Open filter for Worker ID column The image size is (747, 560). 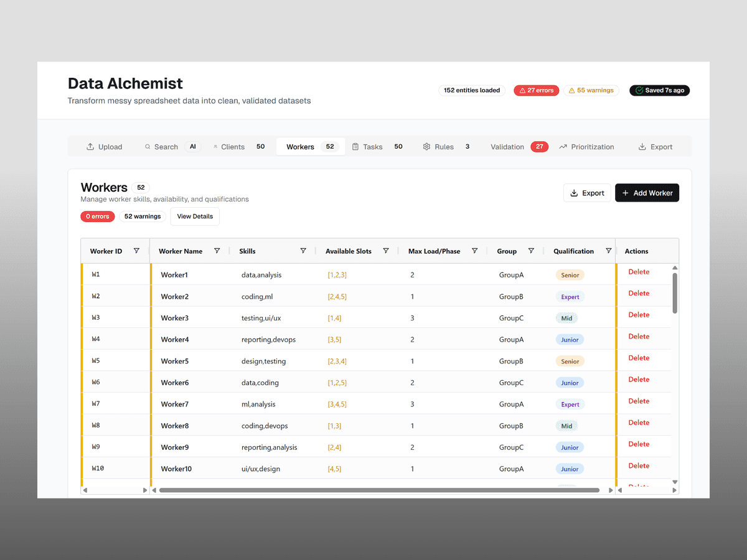[x=136, y=251]
